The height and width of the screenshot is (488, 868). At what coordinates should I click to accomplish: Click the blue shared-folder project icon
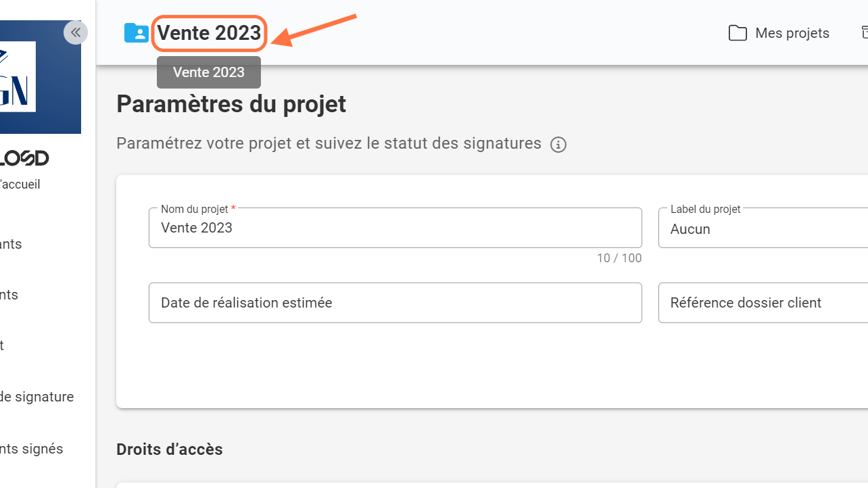tap(136, 33)
